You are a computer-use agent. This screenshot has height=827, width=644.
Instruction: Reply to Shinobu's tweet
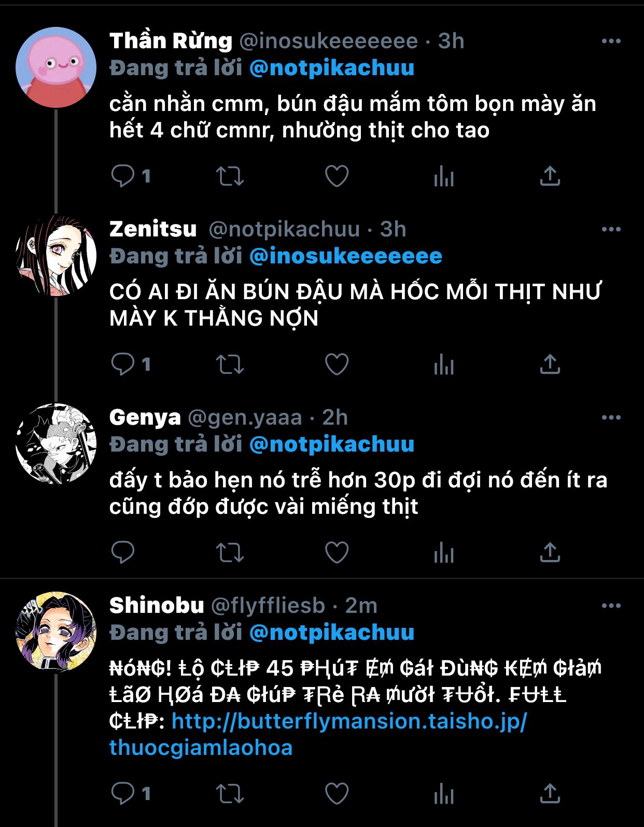[x=123, y=793]
